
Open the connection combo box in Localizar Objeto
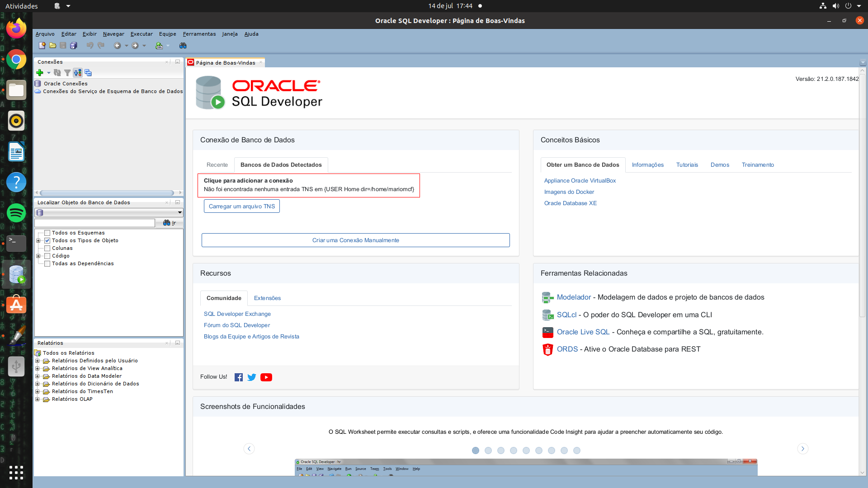pyautogui.click(x=109, y=212)
